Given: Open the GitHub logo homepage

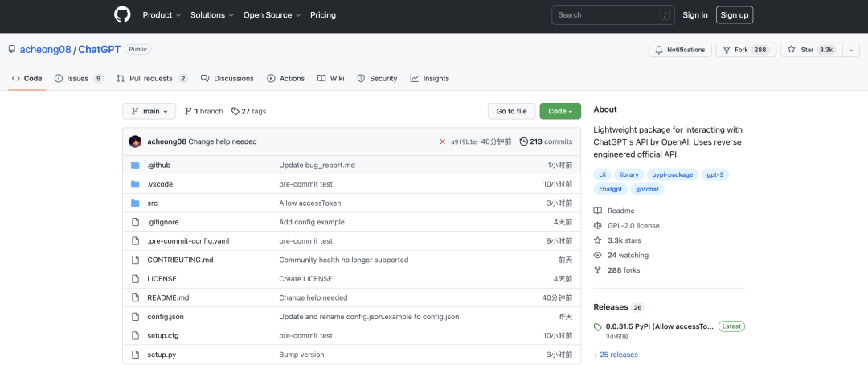Looking at the screenshot, I should click(x=122, y=15).
